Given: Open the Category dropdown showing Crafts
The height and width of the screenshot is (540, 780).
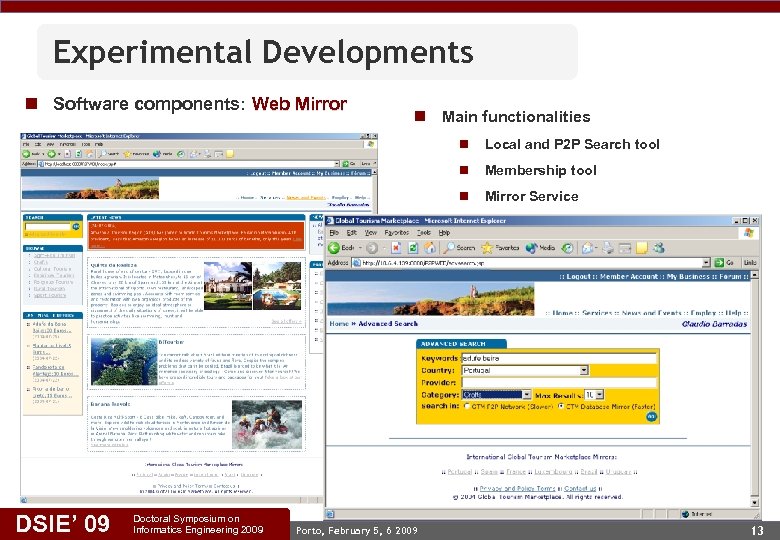Looking at the screenshot, I should 526,394.
